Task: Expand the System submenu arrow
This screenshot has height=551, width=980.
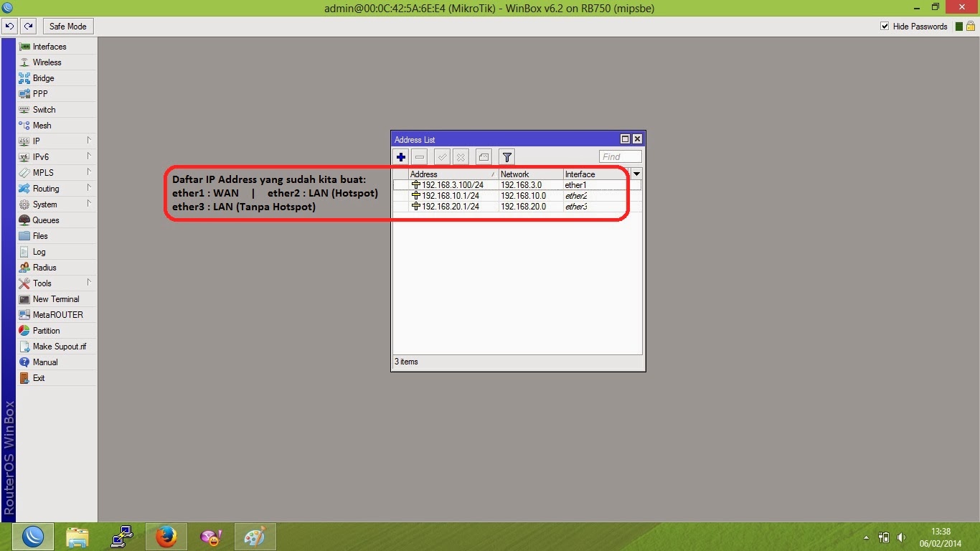Action: [90, 204]
